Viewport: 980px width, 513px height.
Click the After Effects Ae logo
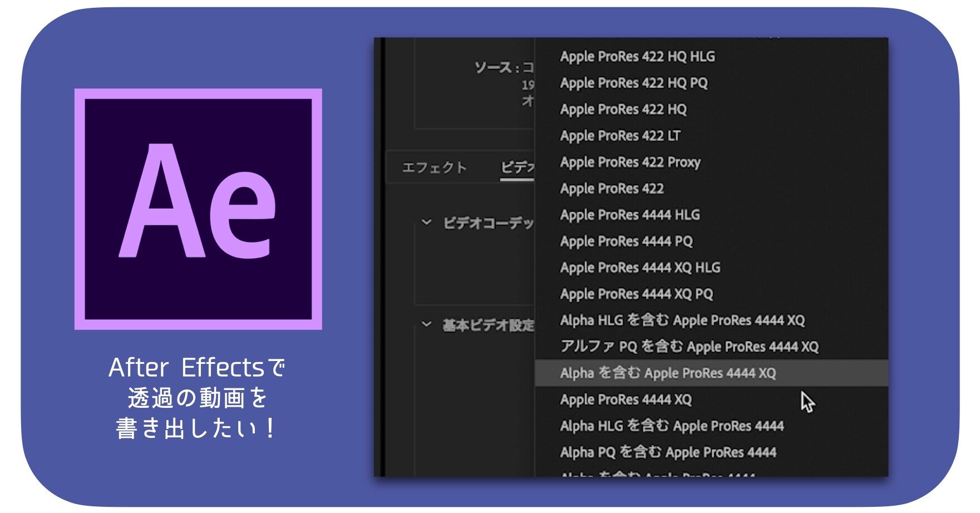pyautogui.click(x=198, y=209)
